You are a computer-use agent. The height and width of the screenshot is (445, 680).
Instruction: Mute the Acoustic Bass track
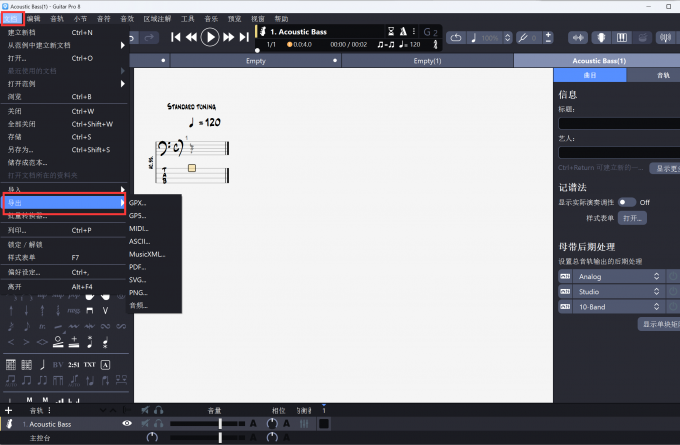click(x=145, y=424)
